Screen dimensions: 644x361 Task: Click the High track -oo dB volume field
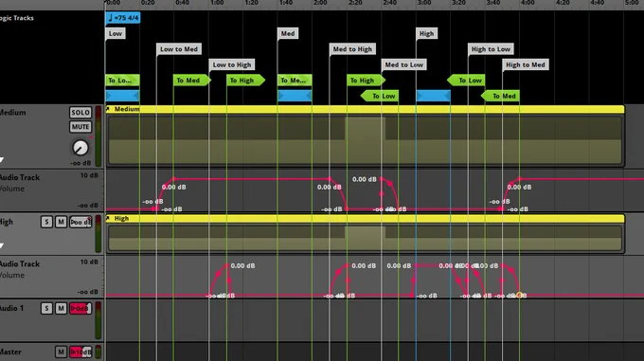pyautogui.click(x=80, y=222)
